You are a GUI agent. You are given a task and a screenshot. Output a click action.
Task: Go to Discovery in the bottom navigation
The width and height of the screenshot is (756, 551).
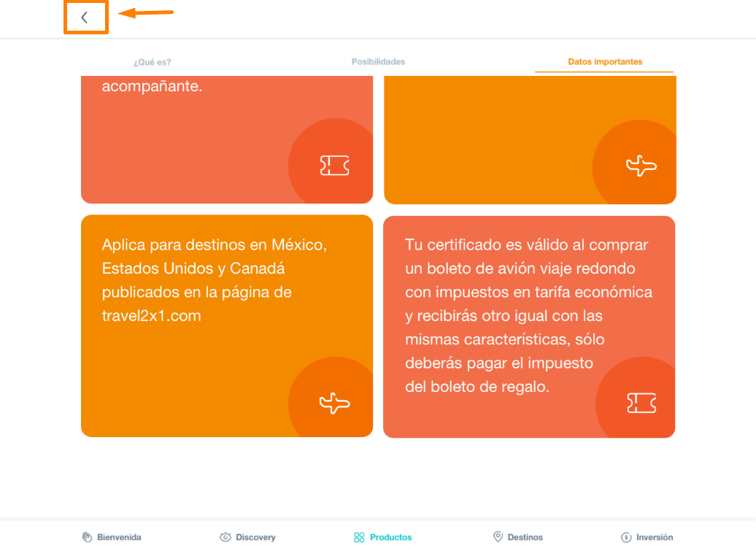tap(247, 537)
